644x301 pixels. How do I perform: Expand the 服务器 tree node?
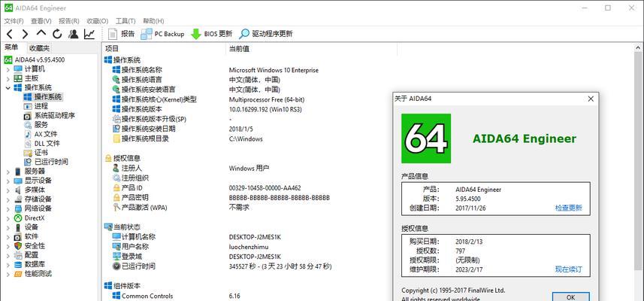pyautogui.click(x=8, y=171)
